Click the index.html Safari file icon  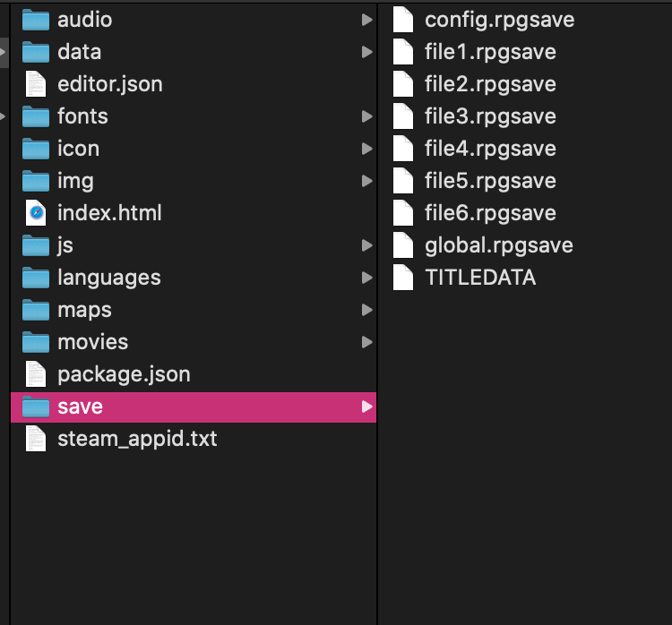pos(36,213)
